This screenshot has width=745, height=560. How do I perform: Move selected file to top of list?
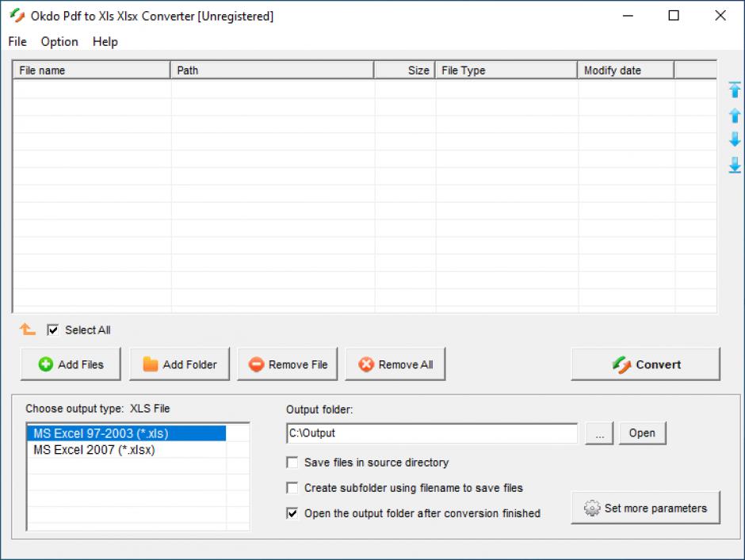(735, 90)
